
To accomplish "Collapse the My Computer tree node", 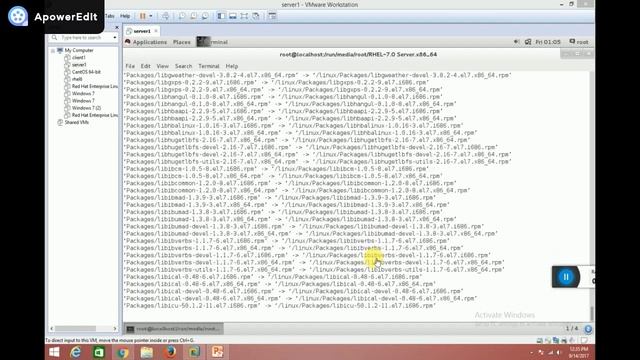I will [53, 51].
